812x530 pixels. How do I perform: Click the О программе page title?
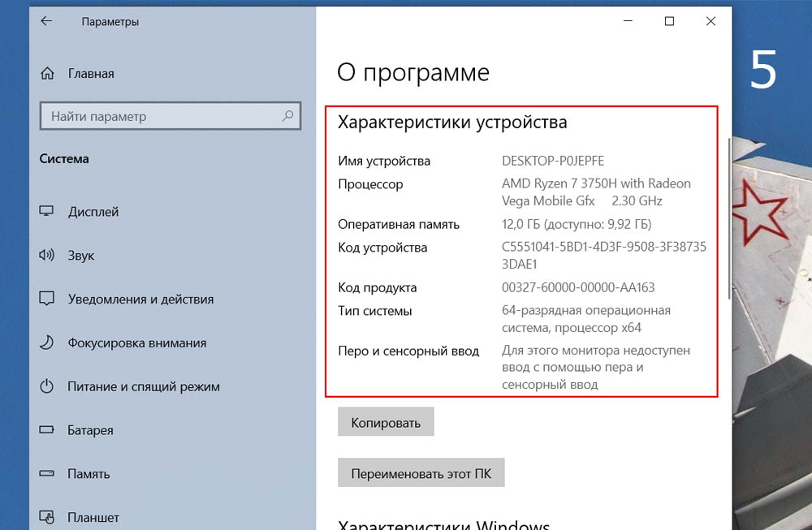[x=412, y=72]
